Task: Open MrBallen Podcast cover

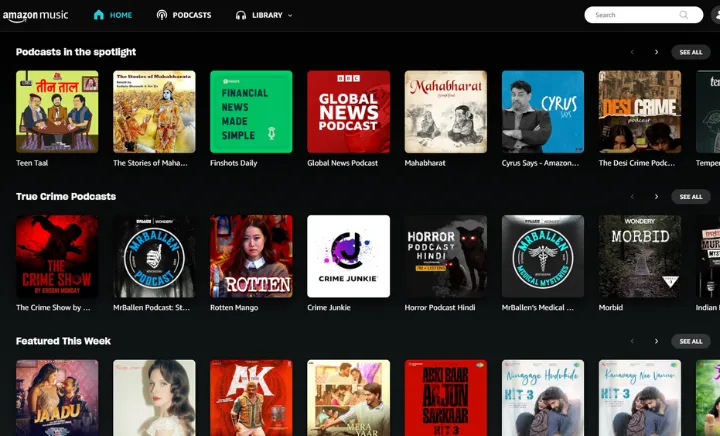Action: (154, 256)
